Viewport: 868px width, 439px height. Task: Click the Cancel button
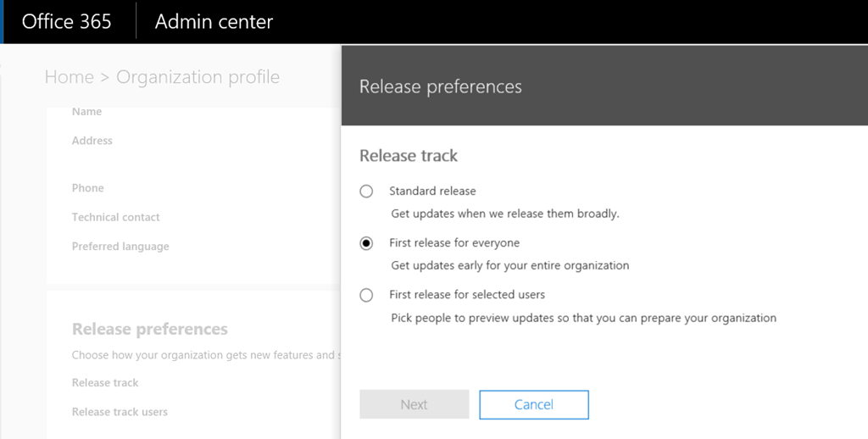point(534,405)
